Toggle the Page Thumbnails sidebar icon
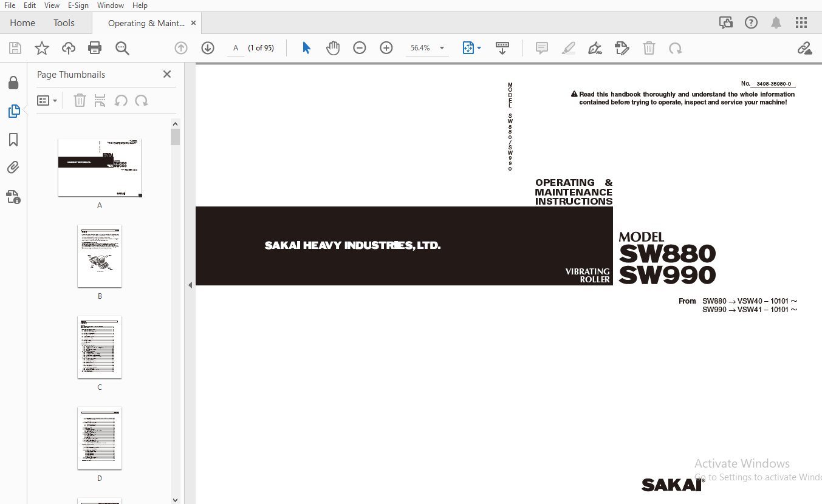This screenshot has height=504, width=822. (13, 111)
